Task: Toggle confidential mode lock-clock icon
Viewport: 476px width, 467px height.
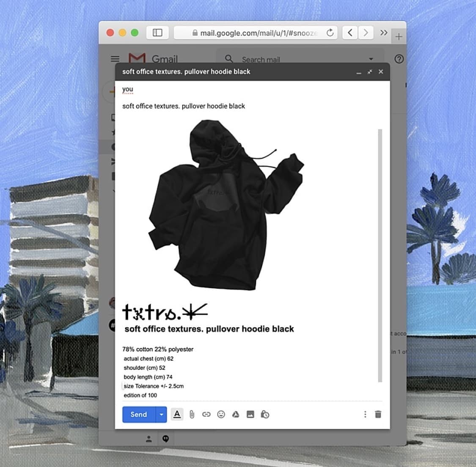Action: click(x=265, y=415)
